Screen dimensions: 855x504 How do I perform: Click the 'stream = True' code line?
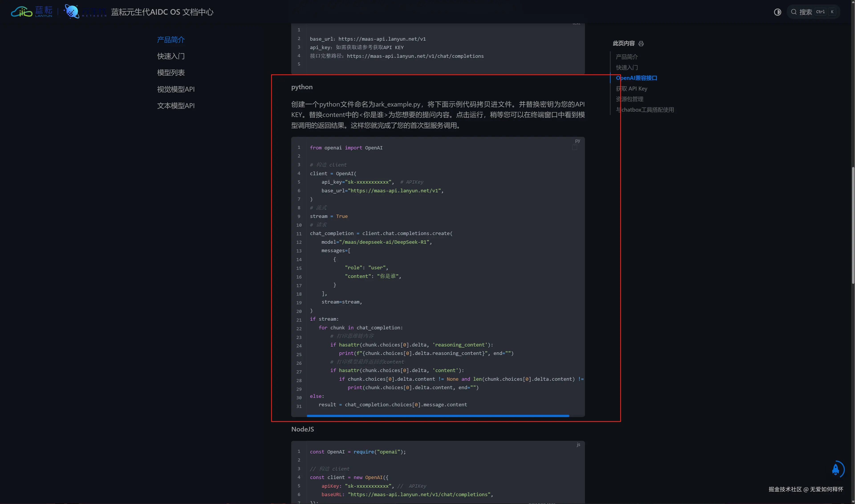329,216
